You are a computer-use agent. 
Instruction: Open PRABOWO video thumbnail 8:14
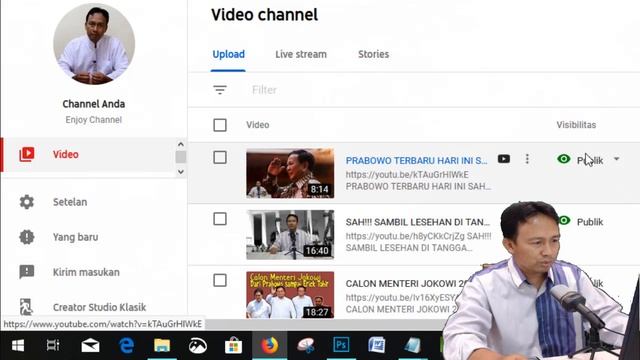click(x=290, y=173)
